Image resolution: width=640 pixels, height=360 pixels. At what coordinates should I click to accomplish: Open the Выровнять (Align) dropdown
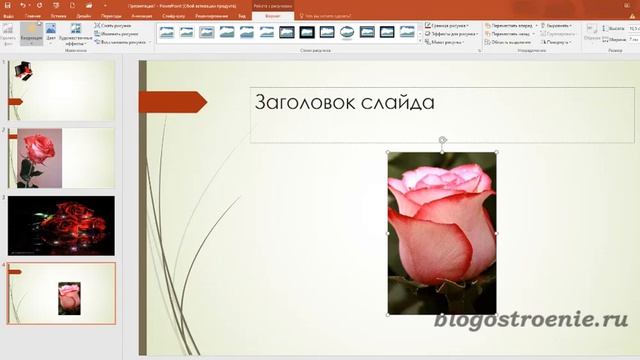click(557, 25)
